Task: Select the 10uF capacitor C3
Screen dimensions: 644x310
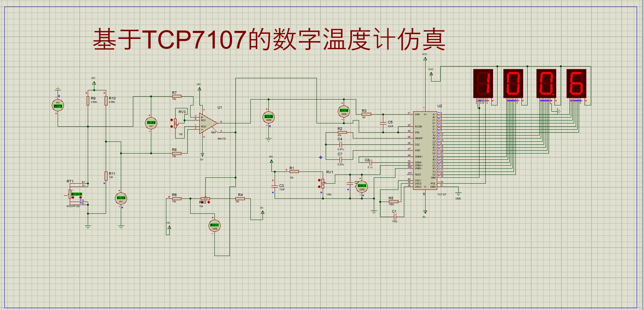Action: pos(274,187)
